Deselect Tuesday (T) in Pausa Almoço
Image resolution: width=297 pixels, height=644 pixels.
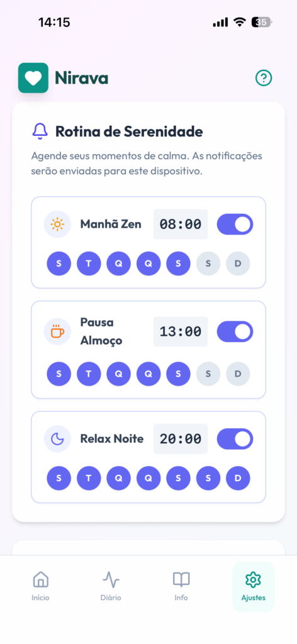pos(89,374)
